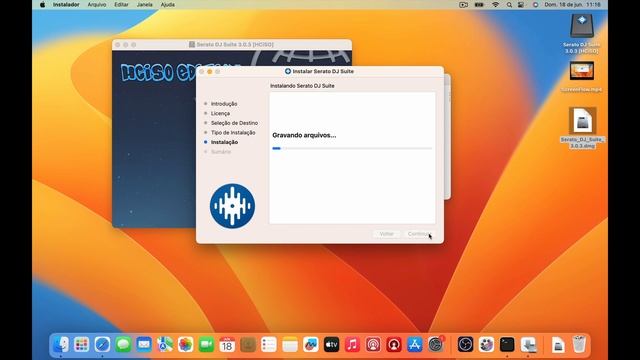Open the Apple menu

[x=42, y=5]
